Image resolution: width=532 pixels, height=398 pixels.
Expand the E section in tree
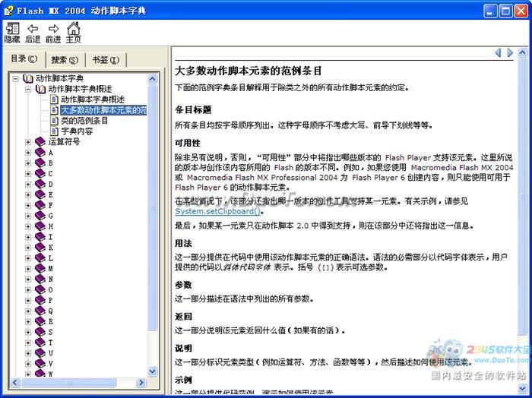28,194
